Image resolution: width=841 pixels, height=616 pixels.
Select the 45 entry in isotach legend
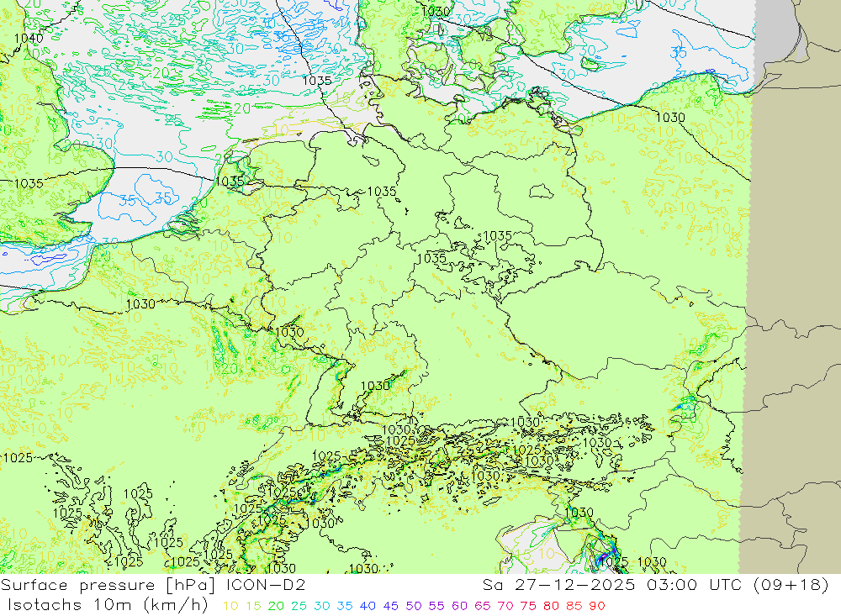390,607
